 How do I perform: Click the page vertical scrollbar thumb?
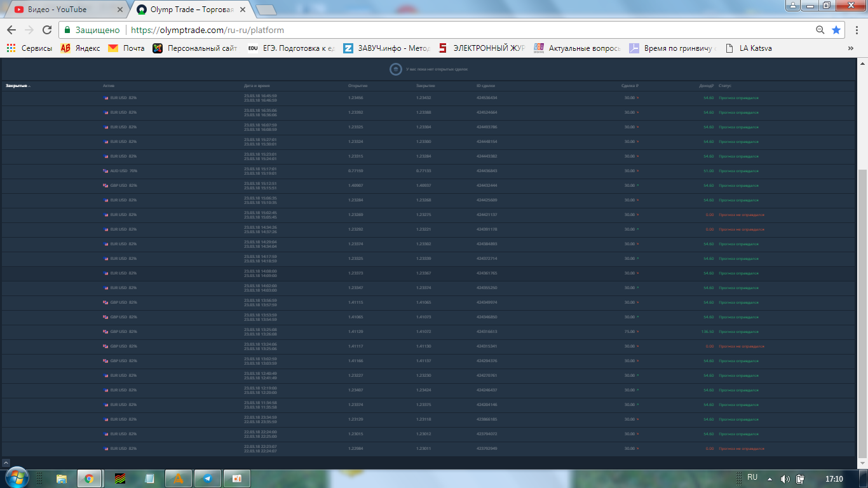(x=863, y=313)
